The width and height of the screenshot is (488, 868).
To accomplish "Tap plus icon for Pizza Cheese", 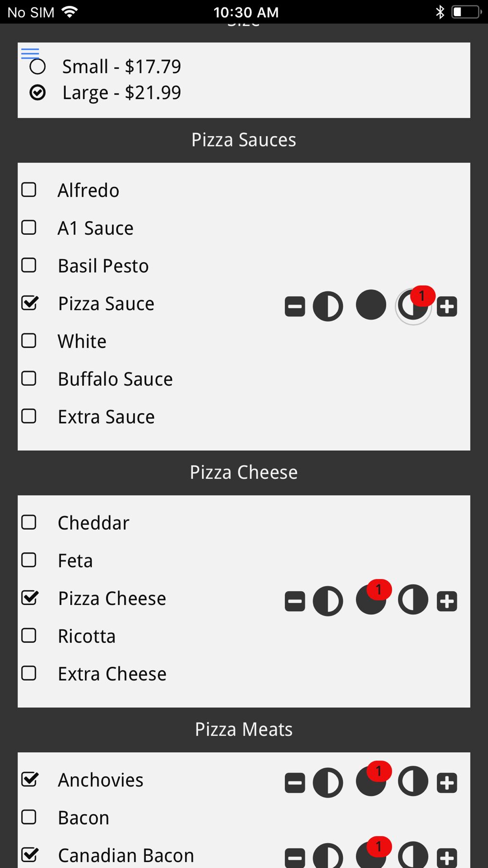I will click(447, 601).
